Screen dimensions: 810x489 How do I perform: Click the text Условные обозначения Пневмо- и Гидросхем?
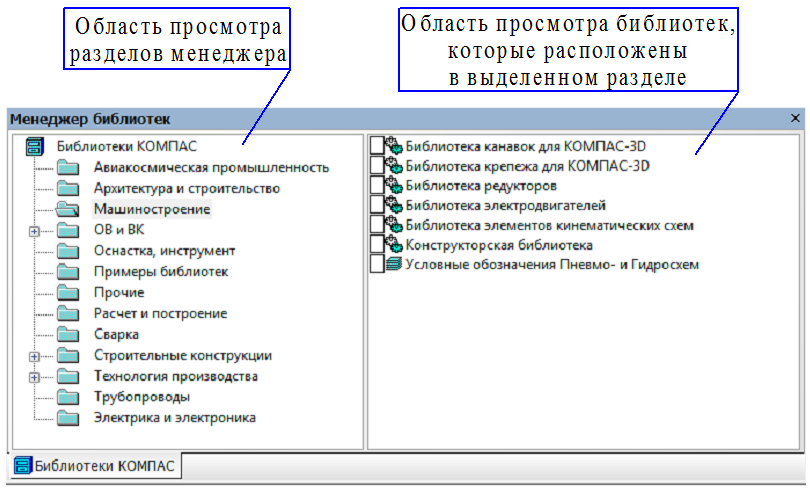(552, 265)
